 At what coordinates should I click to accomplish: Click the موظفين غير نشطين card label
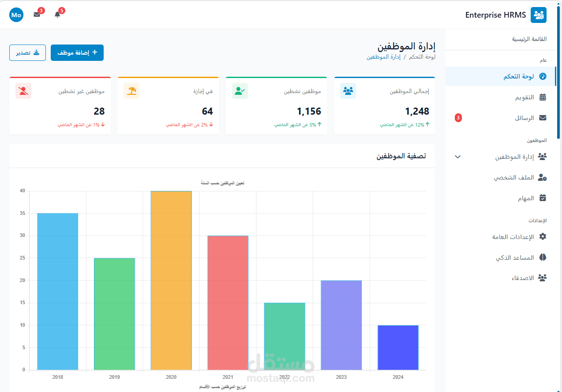click(x=82, y=91)
